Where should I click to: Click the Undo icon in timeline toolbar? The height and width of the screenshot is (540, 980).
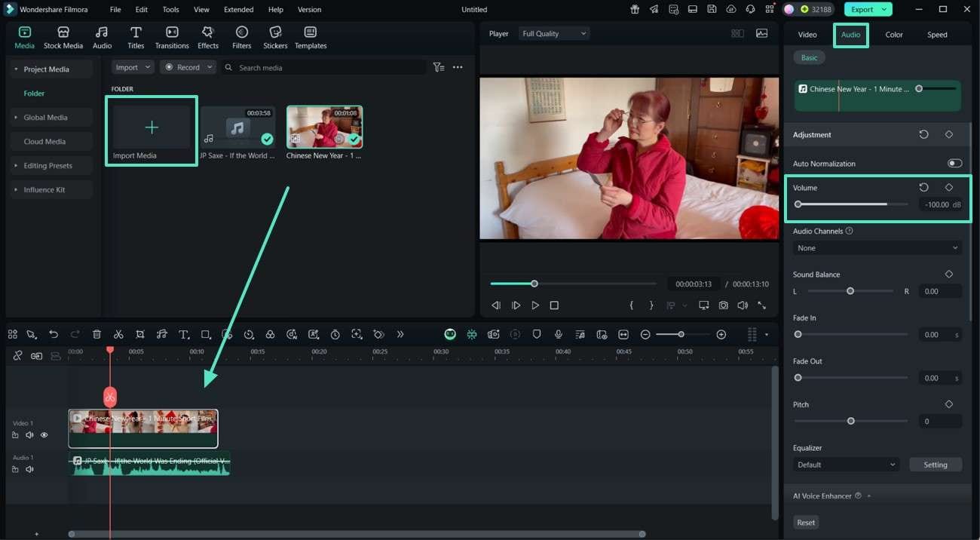[54, 334]
